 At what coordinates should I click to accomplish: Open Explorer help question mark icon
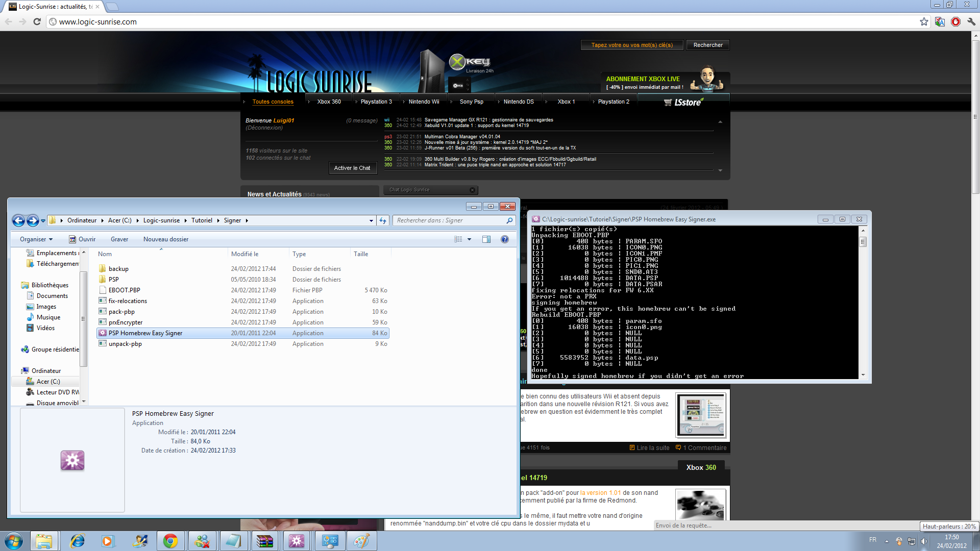click(x=505, y=239)
